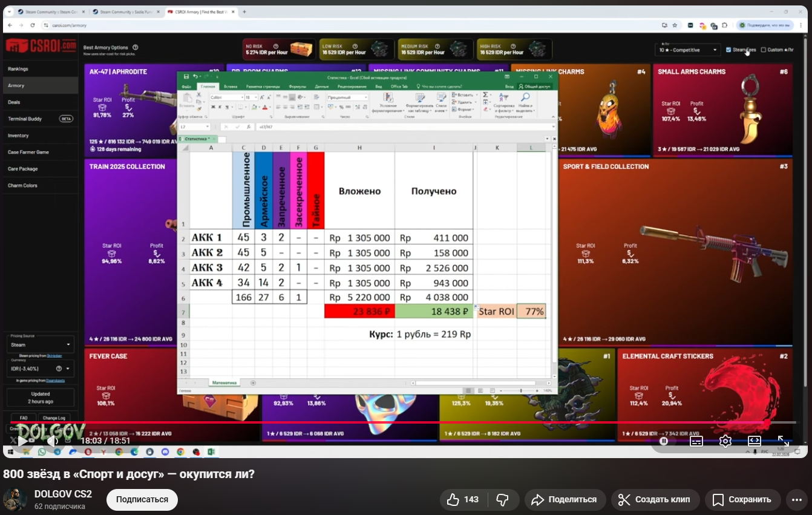Screen dimensions: 812x515
Task: Switch to theater mode
Action: [755, 441]
